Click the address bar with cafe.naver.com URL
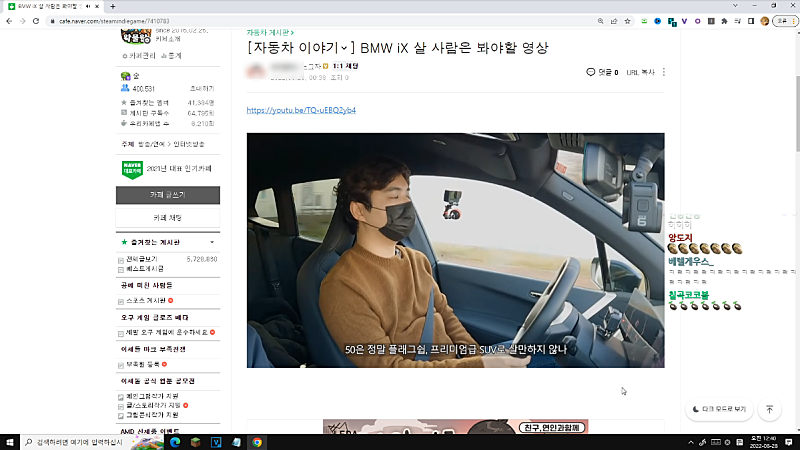This screenshot has width=800, height=450. 321,21
